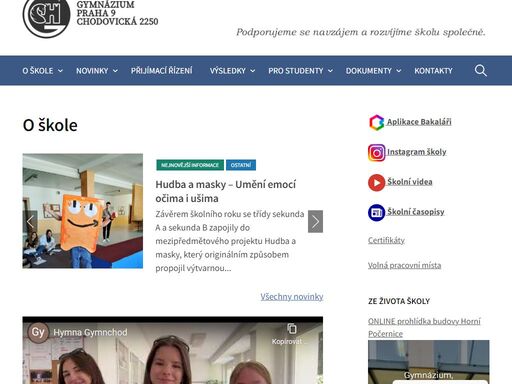Open the KONTAKTY navigation item
Viewport: 512px width, 384px height.
tap(433, 71)
